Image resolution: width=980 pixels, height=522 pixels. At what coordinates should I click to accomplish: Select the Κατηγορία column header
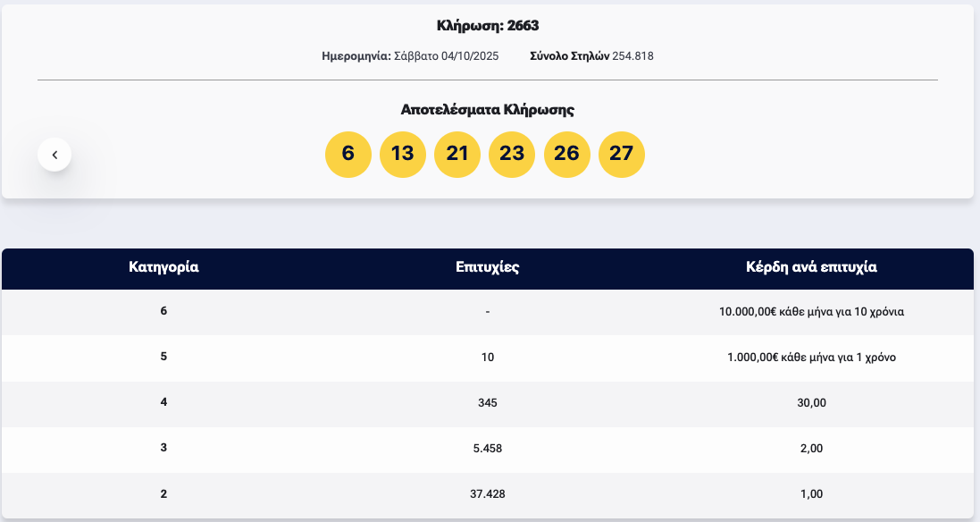click(164, 267)
